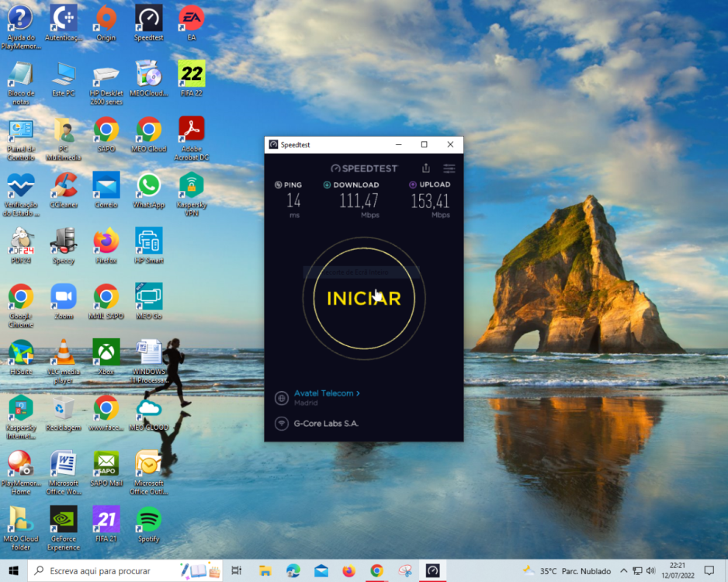Click the Wi-Fi provider icon beside G-Core Labs

pyautogui.click(x=282, y=423)
